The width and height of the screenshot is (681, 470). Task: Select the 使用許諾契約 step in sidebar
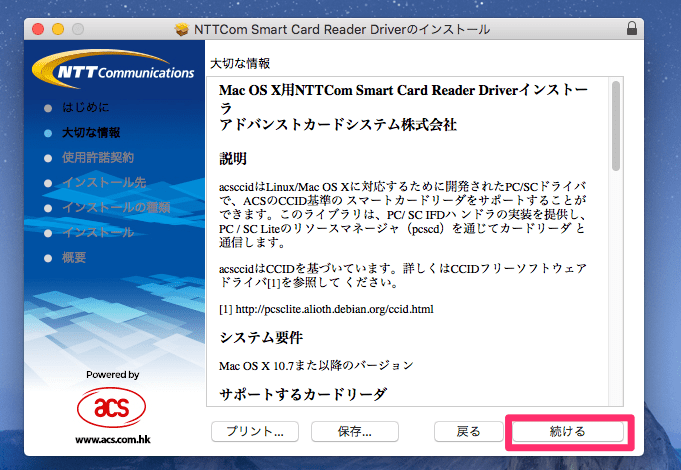tap(98, 157)
